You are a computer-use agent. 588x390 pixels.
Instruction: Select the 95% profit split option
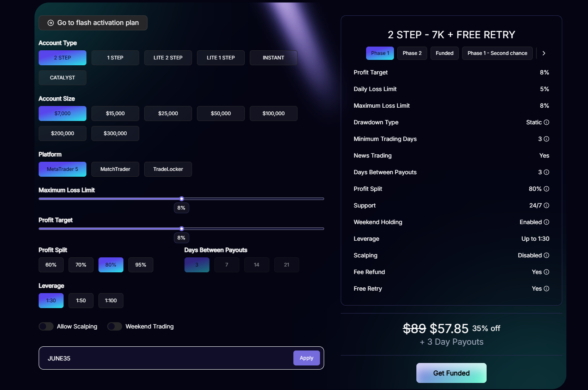tap(141, 265)
